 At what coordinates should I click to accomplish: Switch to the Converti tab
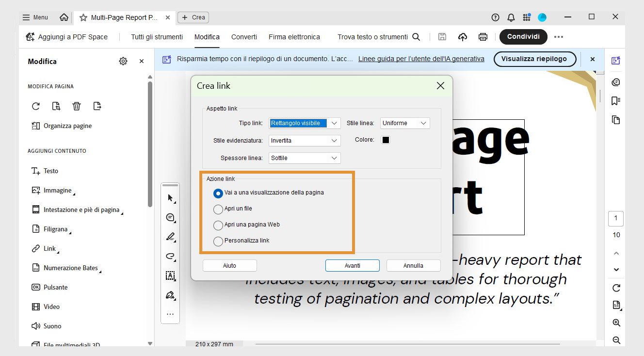coord(244,36)
